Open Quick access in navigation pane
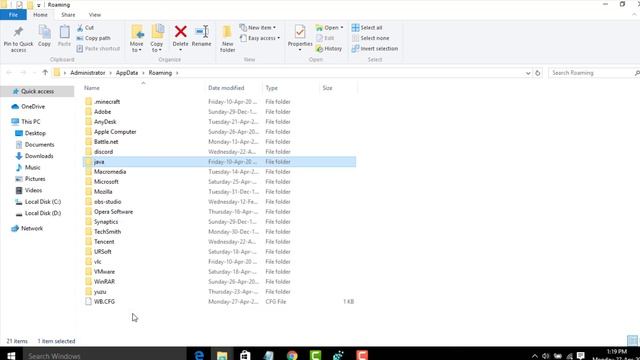This screenshot has width=640, height=360. coord(37,91)
